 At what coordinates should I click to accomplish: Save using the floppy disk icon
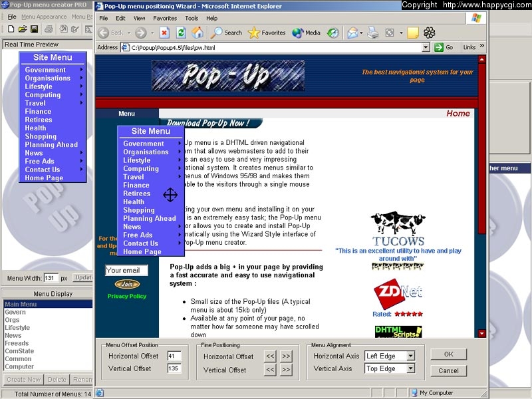click(x=35, y=29)
